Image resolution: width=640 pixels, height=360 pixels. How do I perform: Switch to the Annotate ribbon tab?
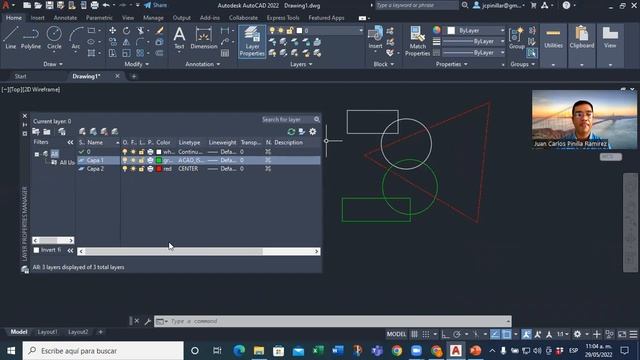(65, 18)
